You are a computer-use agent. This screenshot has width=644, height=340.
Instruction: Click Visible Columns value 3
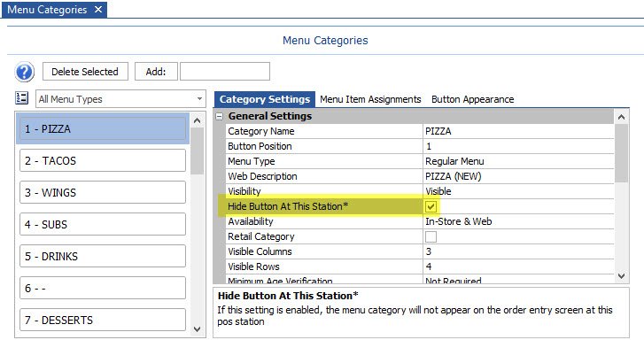(518, 251)
